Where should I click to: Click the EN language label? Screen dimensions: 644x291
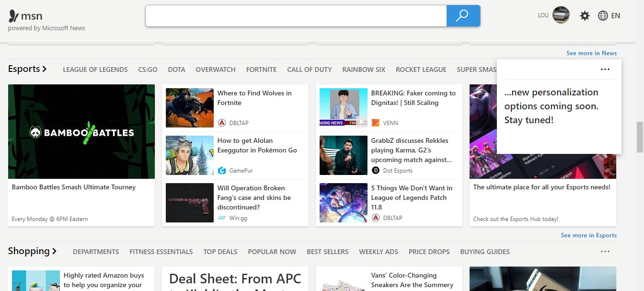(x=616, y=16)
